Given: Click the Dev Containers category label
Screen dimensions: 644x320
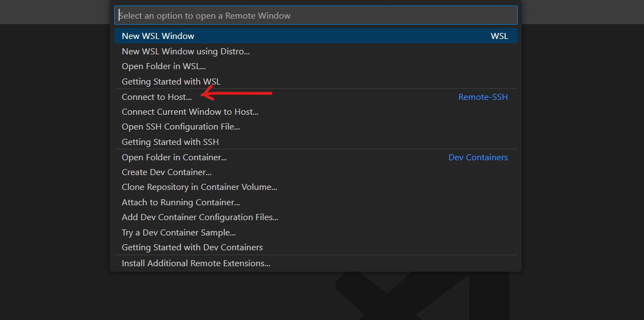Looking at the screenshot, I should point(478,157).
